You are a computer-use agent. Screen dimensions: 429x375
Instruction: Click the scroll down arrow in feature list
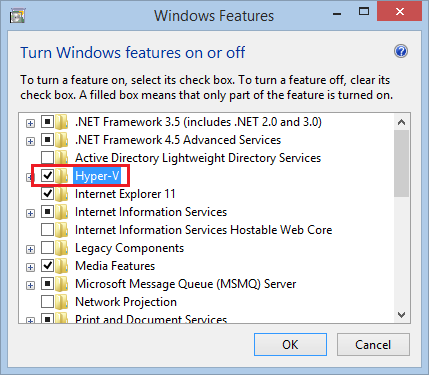[401, 315]
